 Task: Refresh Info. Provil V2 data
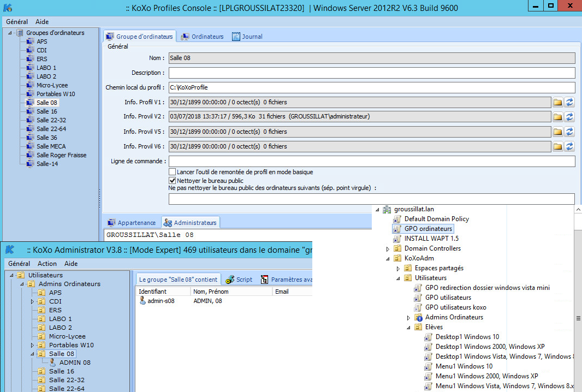click(x=569, y=116)
